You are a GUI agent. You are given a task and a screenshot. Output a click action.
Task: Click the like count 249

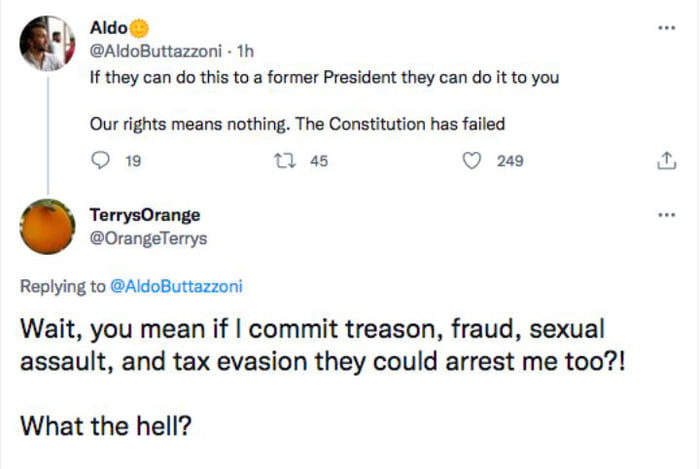coord(510,160)
